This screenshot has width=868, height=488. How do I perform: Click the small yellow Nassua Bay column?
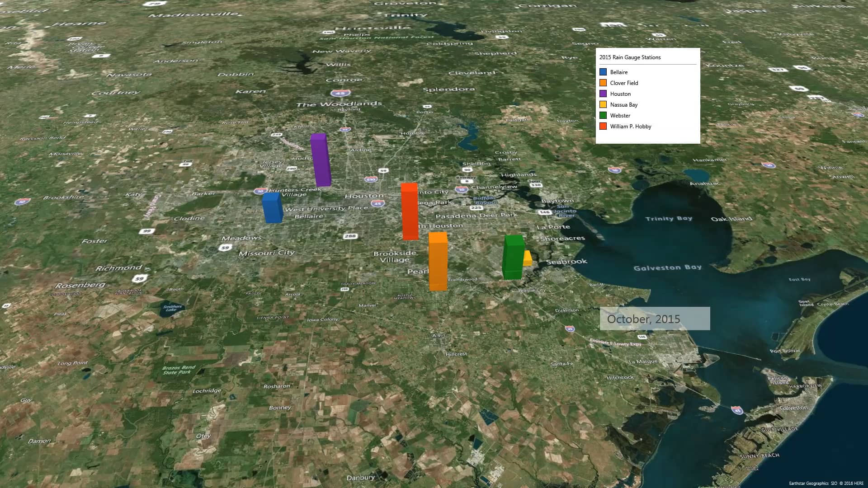(x=528, y=258)
